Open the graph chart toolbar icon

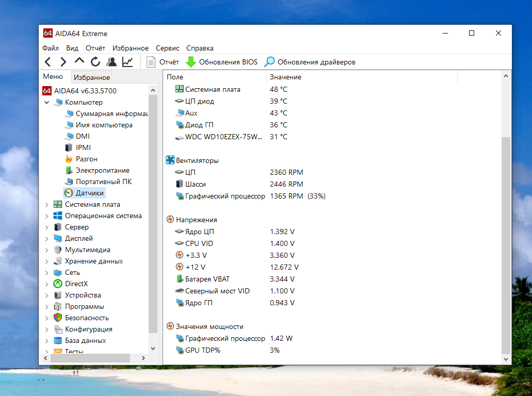coord(127,62)
